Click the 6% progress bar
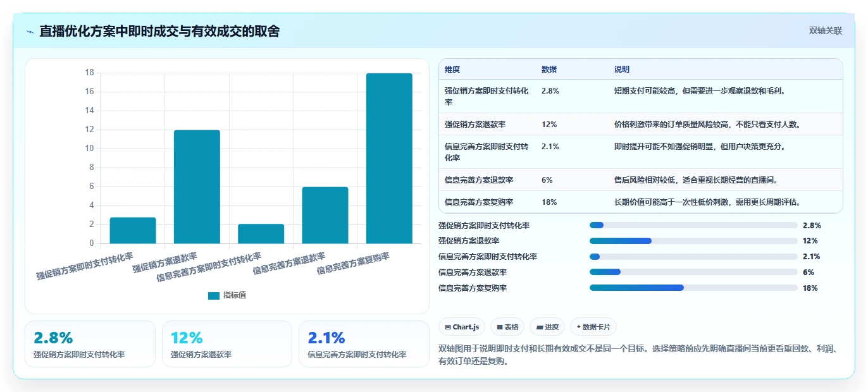 click(x=693, y=272)
